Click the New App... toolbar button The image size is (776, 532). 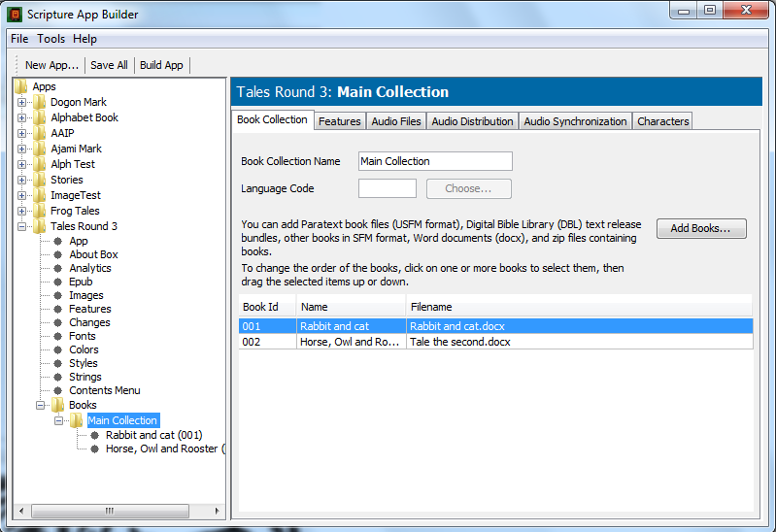[52, 65]
